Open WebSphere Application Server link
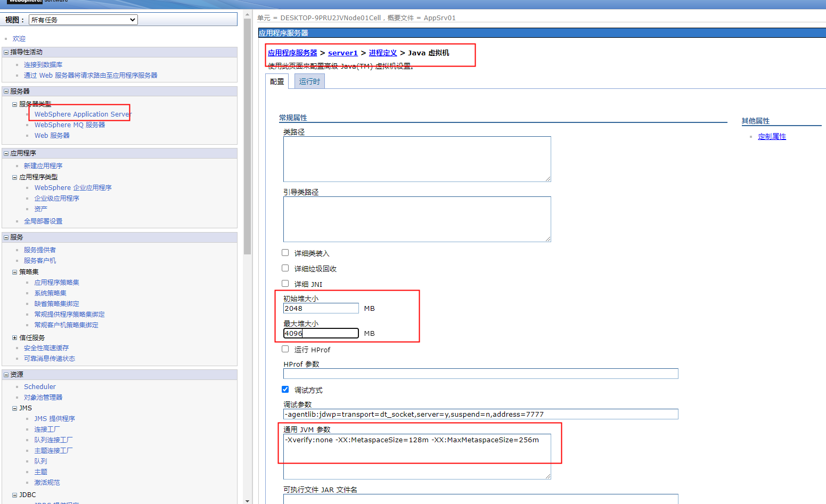The width and height of the screenshot is (826, 504). [83, 114]
